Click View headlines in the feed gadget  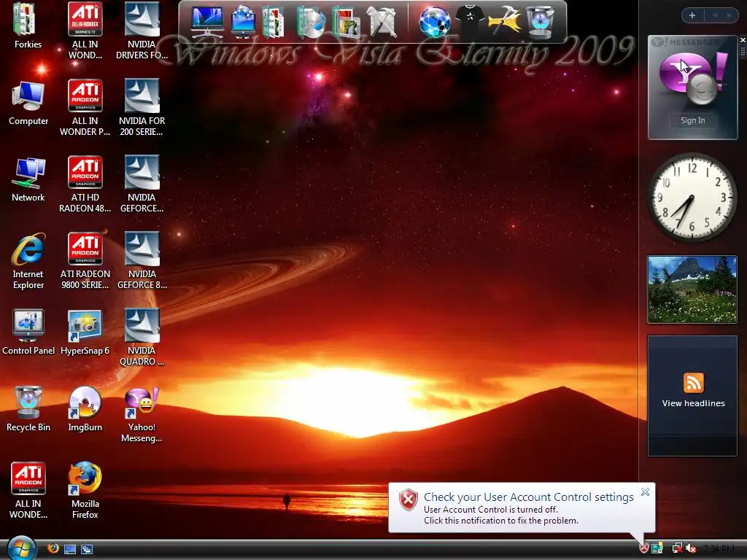click(x=693, y=403)
